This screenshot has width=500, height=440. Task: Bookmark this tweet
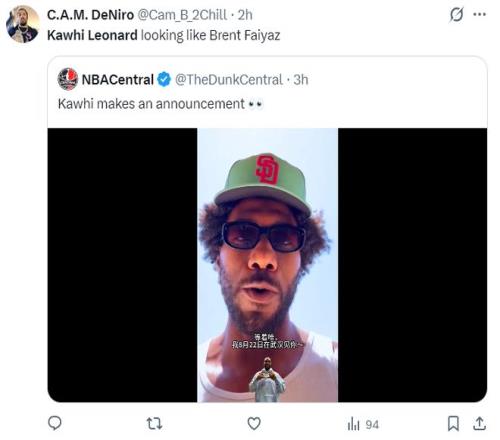(453, 424)
